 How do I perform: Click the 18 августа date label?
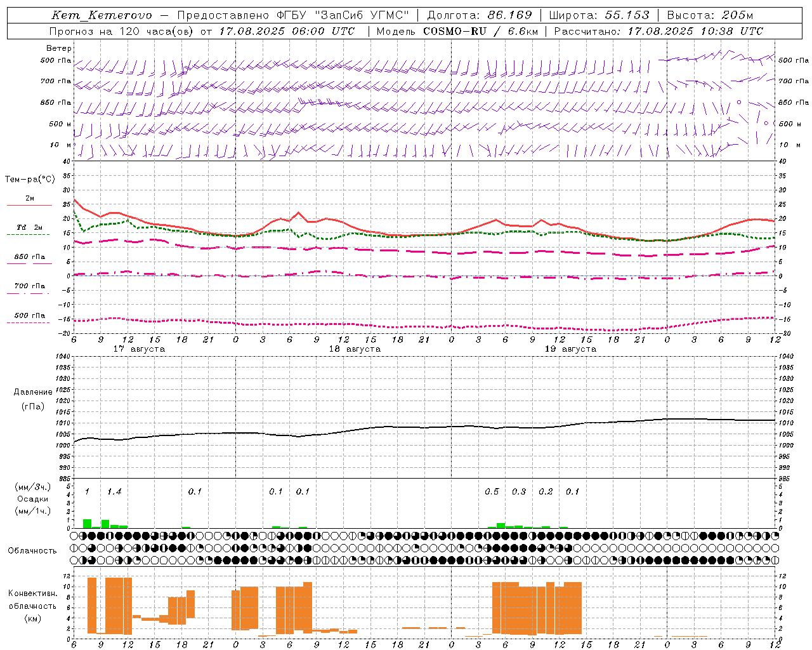(355, 349)
